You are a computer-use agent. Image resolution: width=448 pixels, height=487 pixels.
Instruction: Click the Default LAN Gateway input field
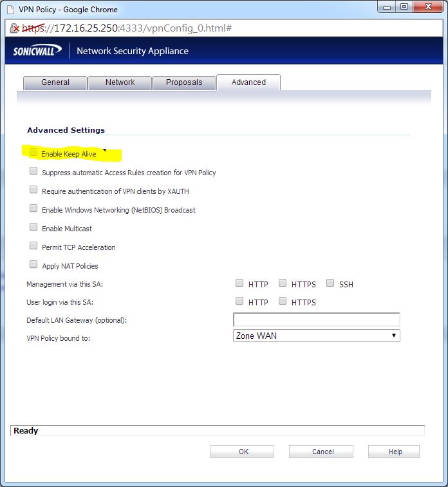317,320
